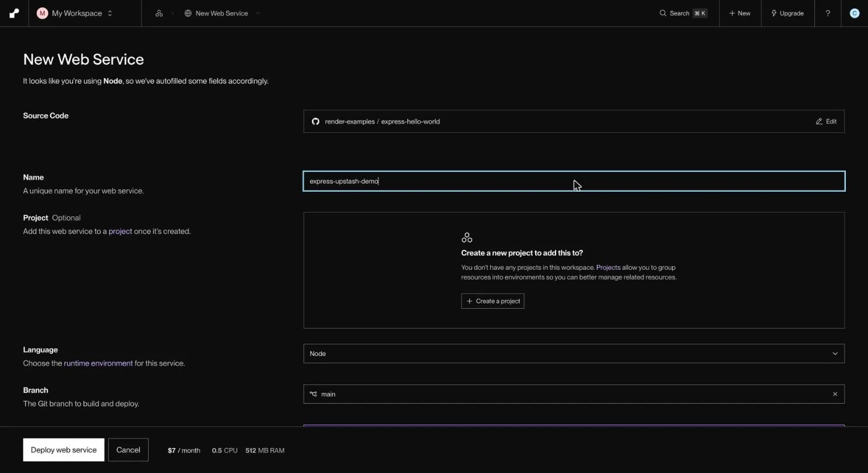Screen dimensions: 868x473
Task: Select the Branch field showing main
Action: tap(574, 394)
